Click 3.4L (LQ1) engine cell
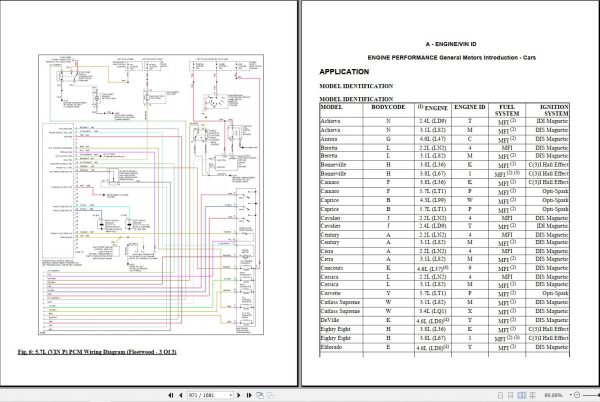600x402 pixels. tap(432, 311)
